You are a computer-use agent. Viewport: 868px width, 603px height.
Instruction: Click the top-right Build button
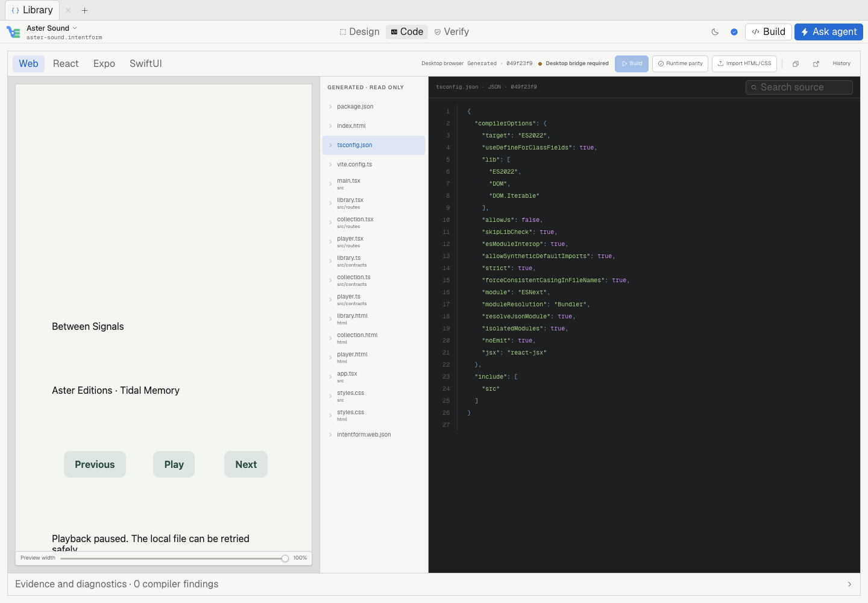point(768,32)
